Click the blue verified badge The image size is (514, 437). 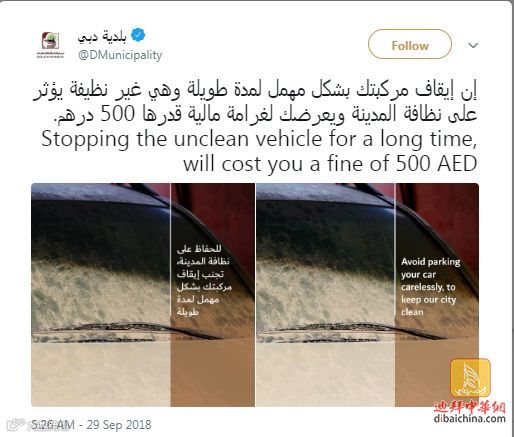click(x=138, y=35)
